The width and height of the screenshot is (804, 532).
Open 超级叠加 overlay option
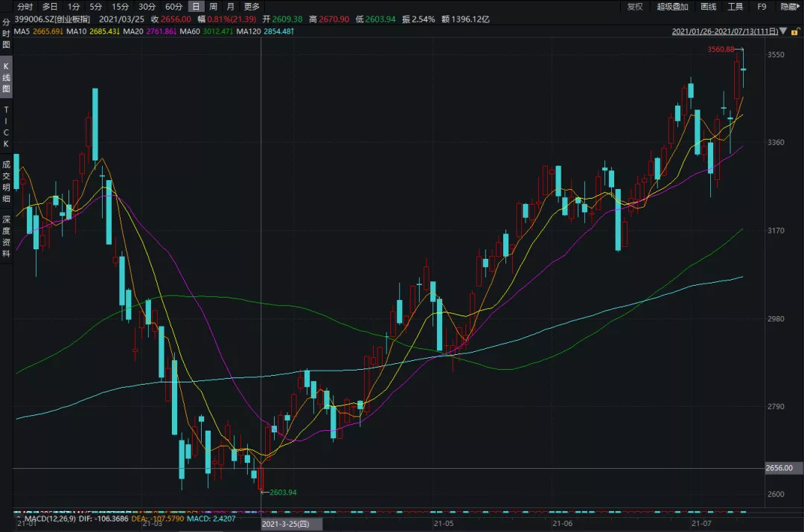(x=673, y=7)
